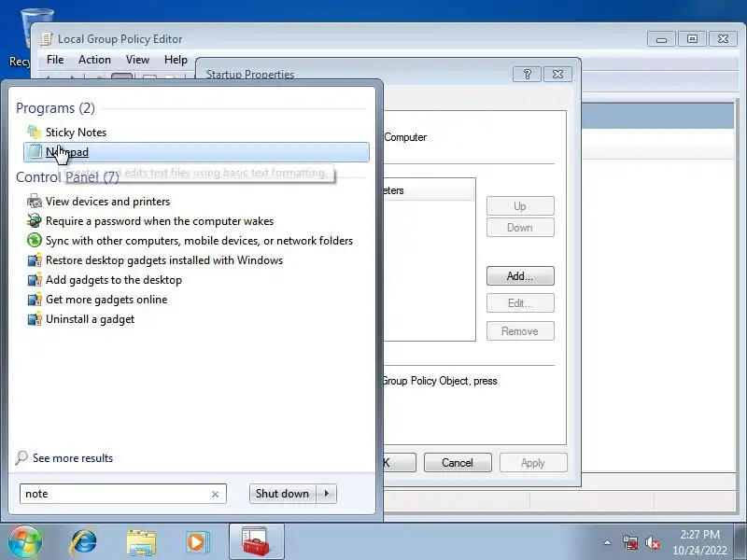The height and width of the screenshot is (560, 747).
Task: Open the View menu in Group Policy Editor
Action: 137,60
